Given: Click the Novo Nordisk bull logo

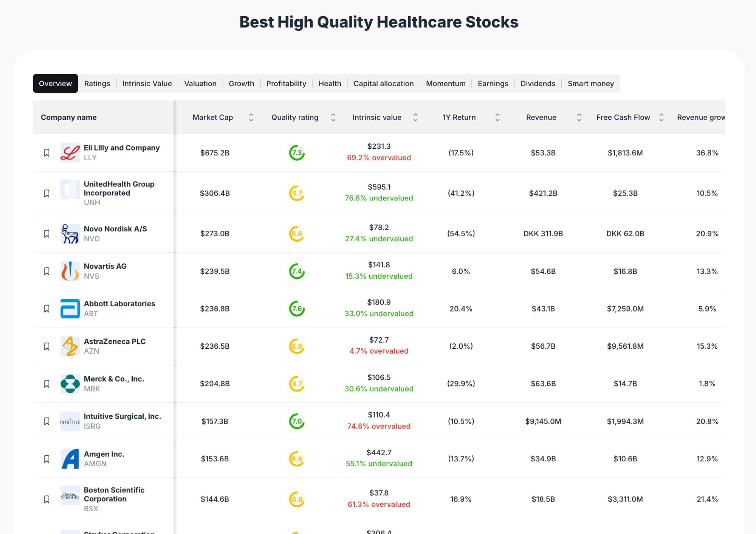Looking at the screenshot, I should [70, 234].
